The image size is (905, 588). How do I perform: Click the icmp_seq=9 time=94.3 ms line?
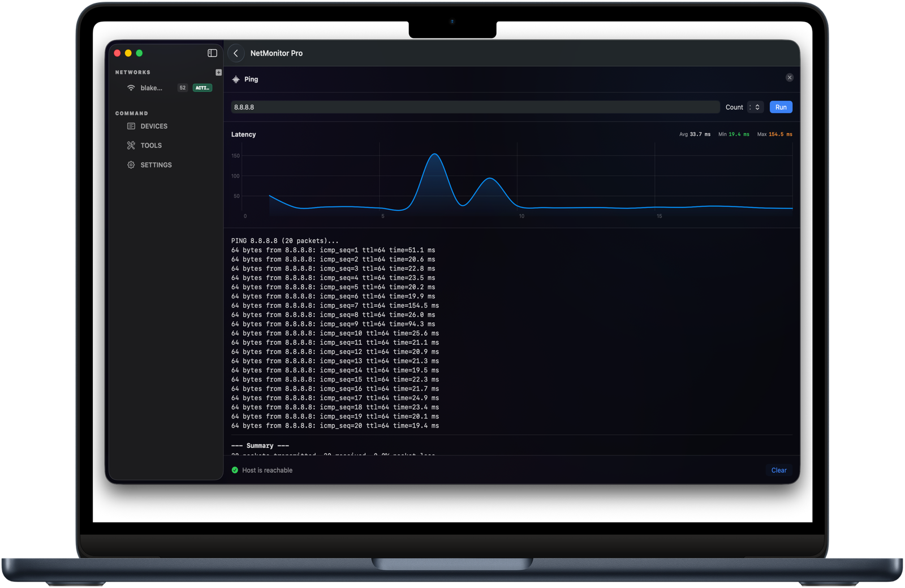click(333, 324)
